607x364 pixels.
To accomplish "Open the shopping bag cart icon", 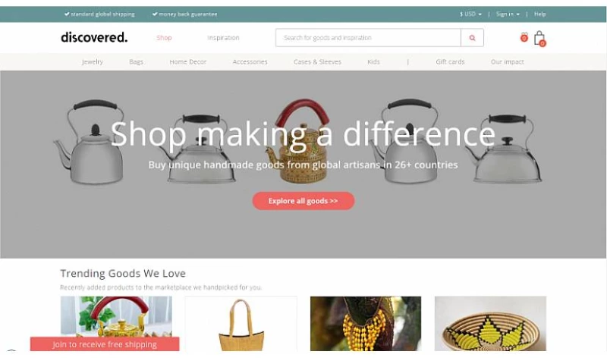I will [539, 39].
